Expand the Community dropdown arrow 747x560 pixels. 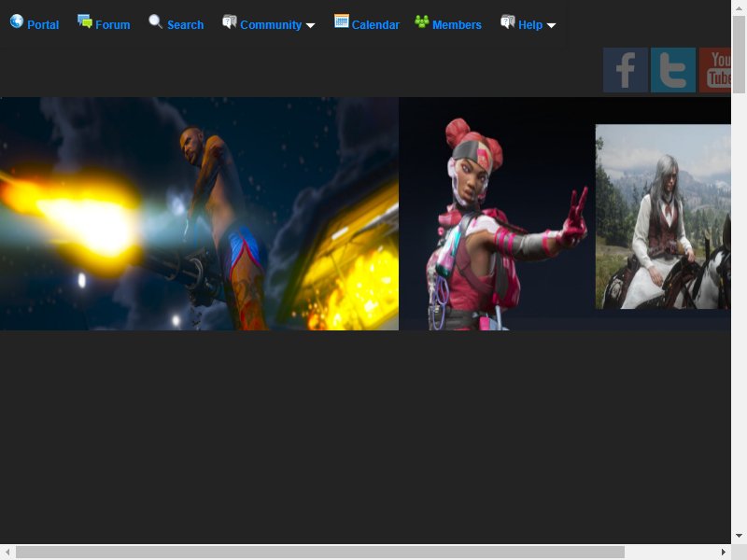[x=310, y=26]
